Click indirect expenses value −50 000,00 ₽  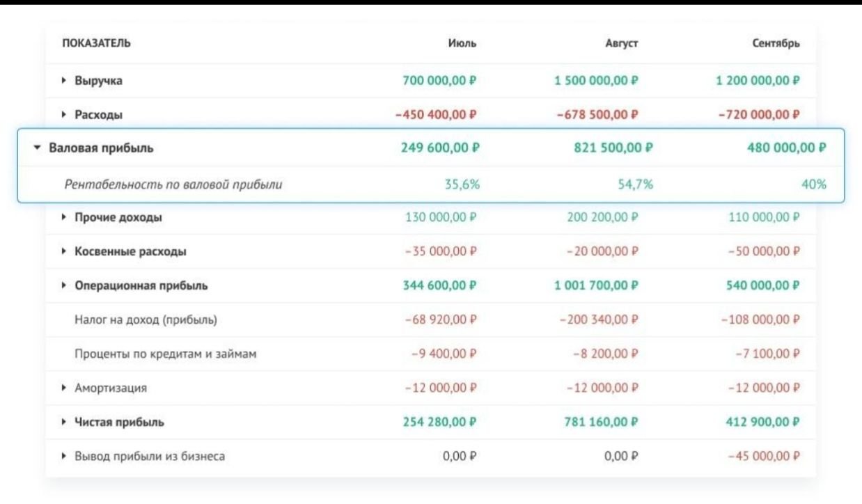click(764, 251)
